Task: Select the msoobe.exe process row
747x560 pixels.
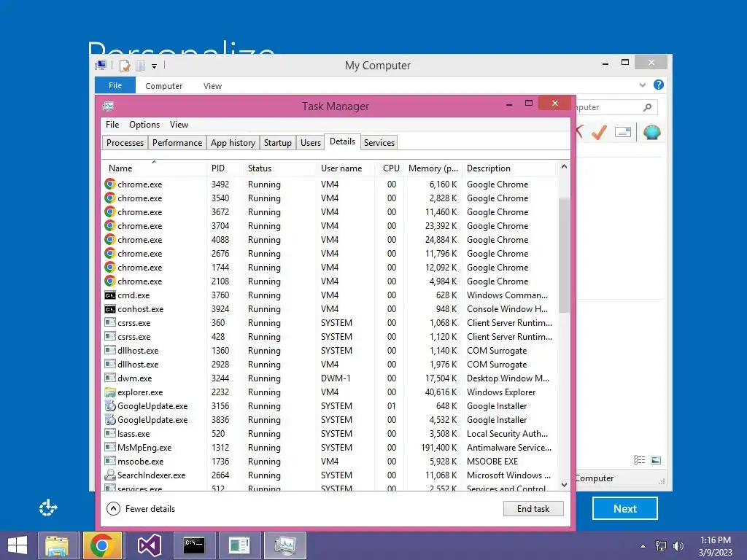Action: pyautogui.click(x=329, y=462)
